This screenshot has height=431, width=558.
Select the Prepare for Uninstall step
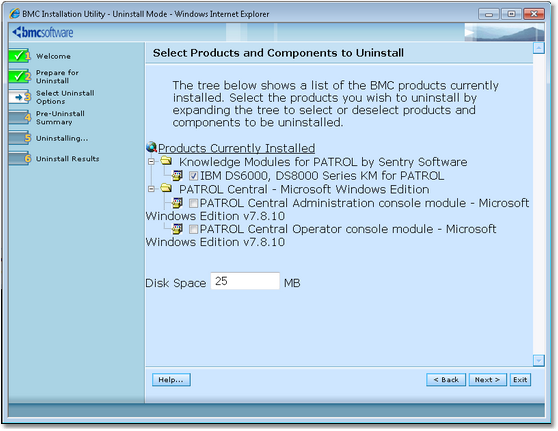tap(57, 77)
